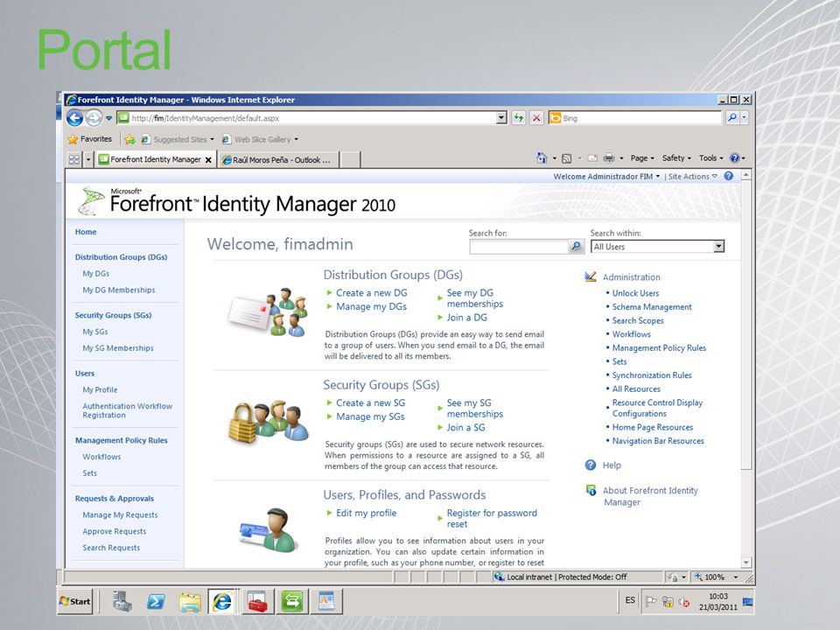840x630 pixels.
Task: Click the Bing search input field
Action: [x=641, y=118]
